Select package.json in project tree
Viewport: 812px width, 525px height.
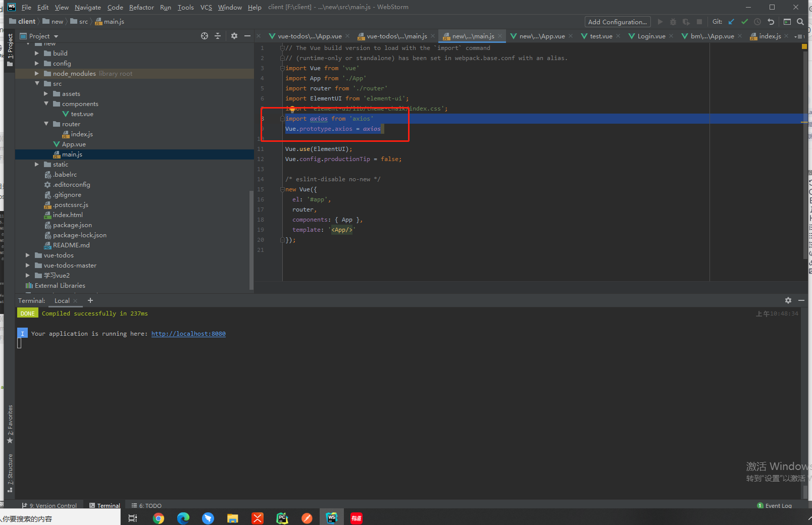(72, 225)
